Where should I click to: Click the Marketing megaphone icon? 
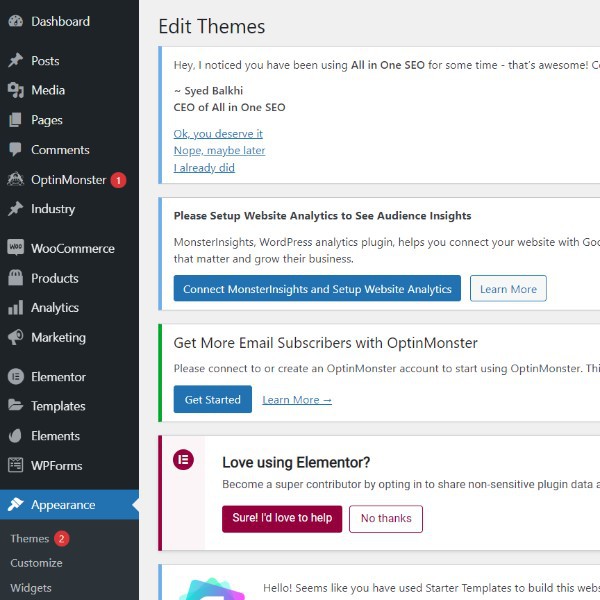(x=16, y=337)
